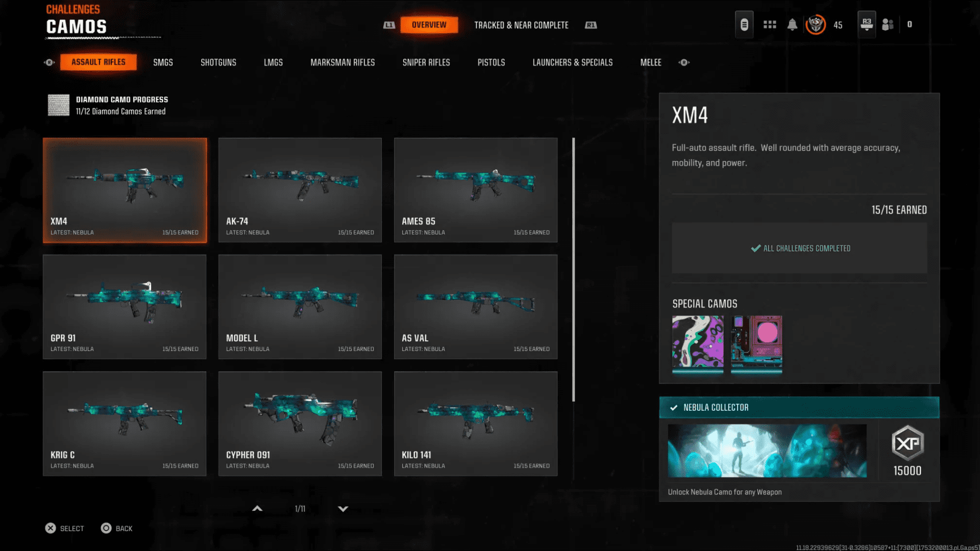This screenshot has width=980, height=551.
Task: Open the friends social icon
Action: coord(888,24)
